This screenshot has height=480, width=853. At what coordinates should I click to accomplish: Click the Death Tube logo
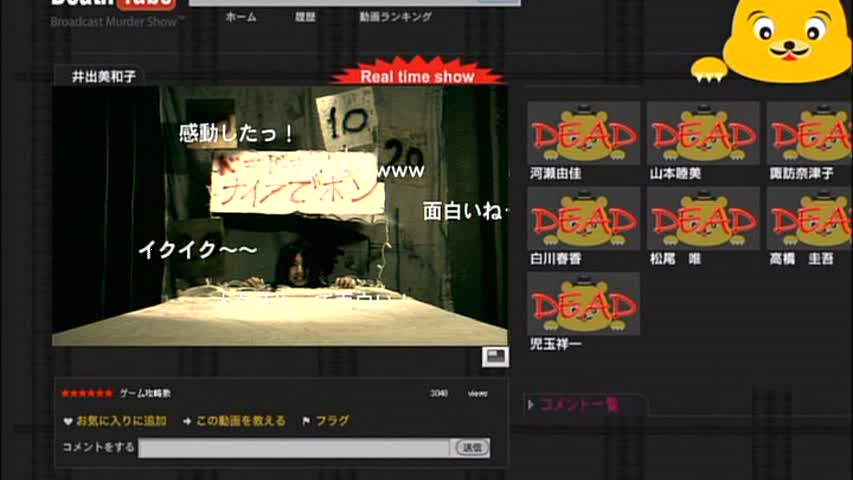113,5
